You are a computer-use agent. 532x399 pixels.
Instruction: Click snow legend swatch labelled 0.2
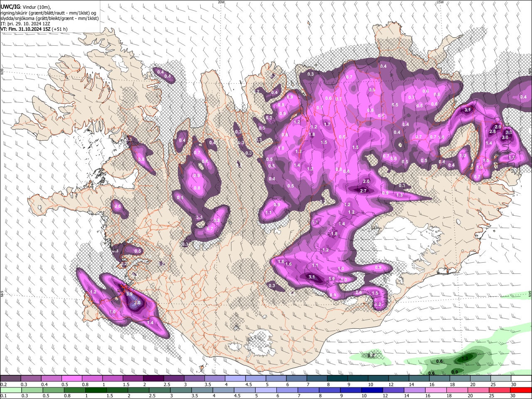click(x=10, y=379)
